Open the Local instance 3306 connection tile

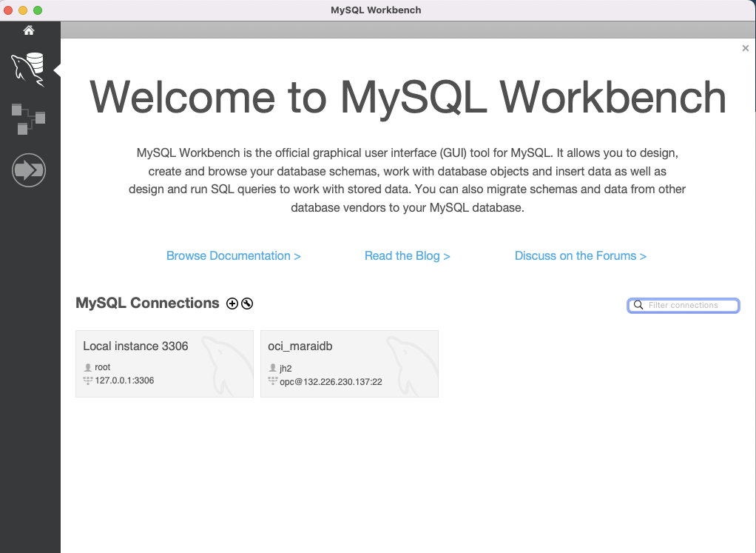point(164,363)
